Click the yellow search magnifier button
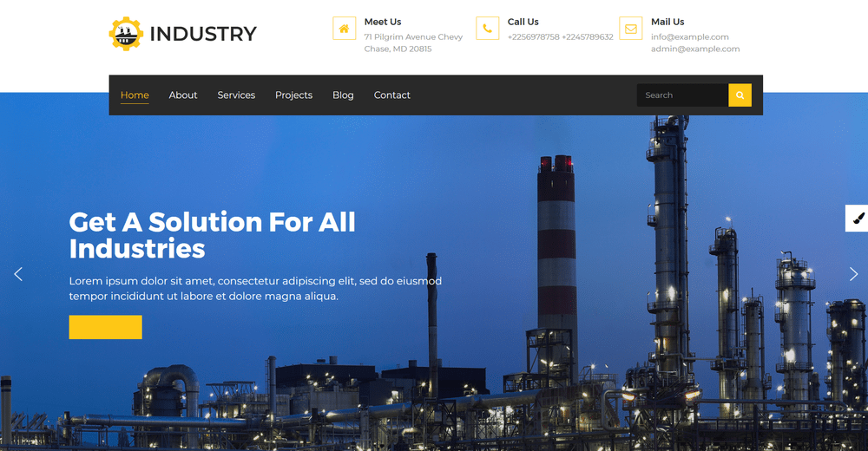This screenshot has height=451, width=868. pyautogui.click(x=740, y=95)
